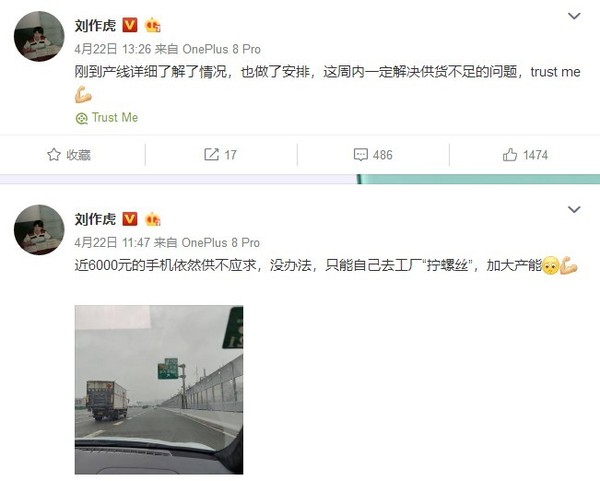Open the 4月22日 11:47 timestamp link
The width and height of the screenshot is (600, 481).
click(112, 243)
